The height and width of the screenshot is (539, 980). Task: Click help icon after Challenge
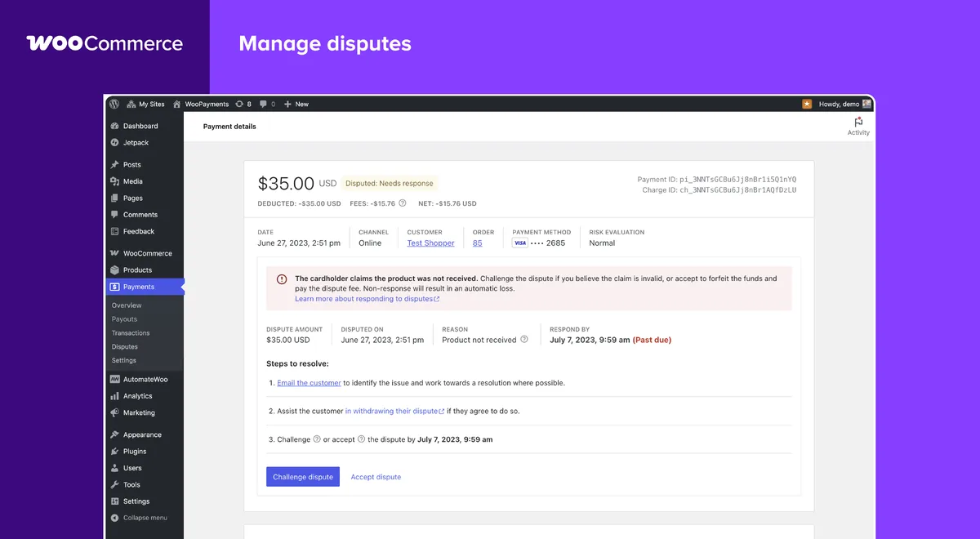click(x=317, y=439)
